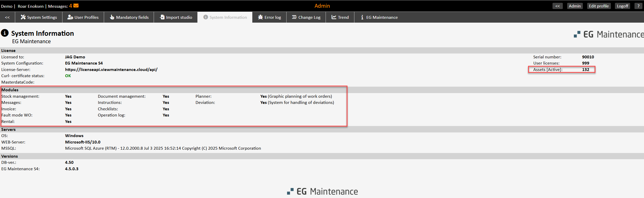Open the System Information tab
The height and width of the screenshot is (198, 644).
(225, 17)
